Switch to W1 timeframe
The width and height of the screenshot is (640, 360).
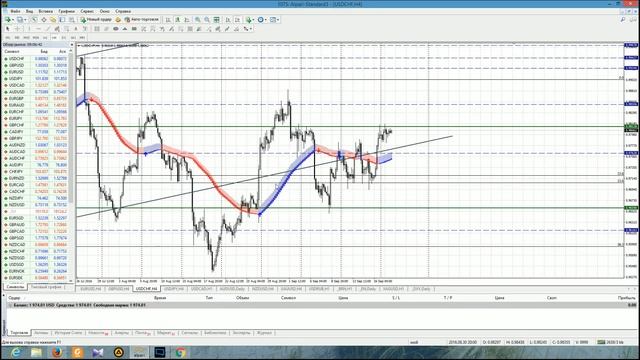tap(73, 38)
